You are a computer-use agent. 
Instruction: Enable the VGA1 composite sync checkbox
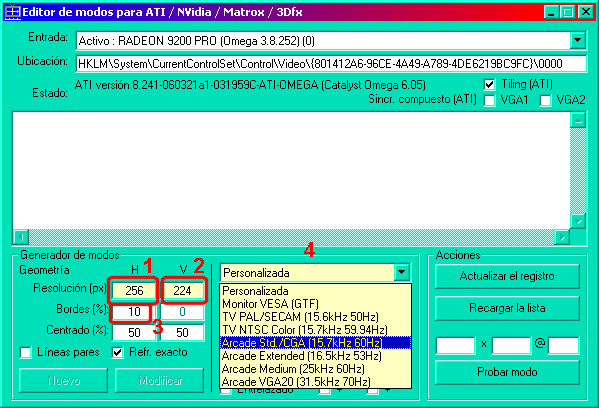pyautogui.click(x=489, y=100)
